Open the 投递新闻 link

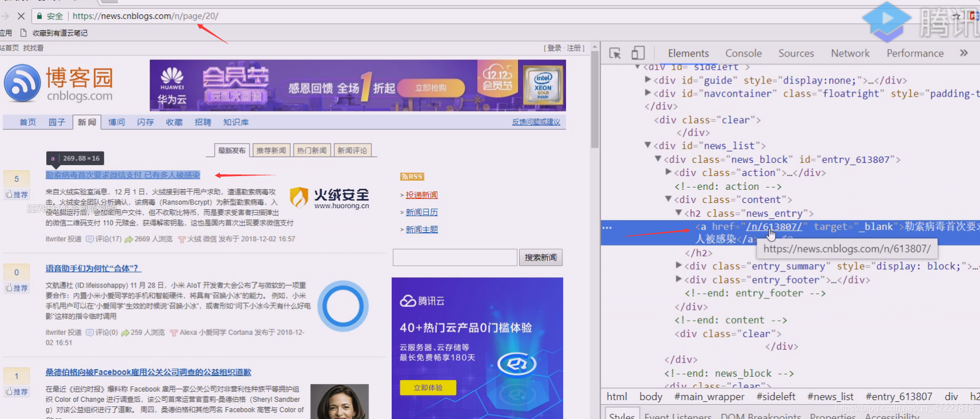pos(421,195)
